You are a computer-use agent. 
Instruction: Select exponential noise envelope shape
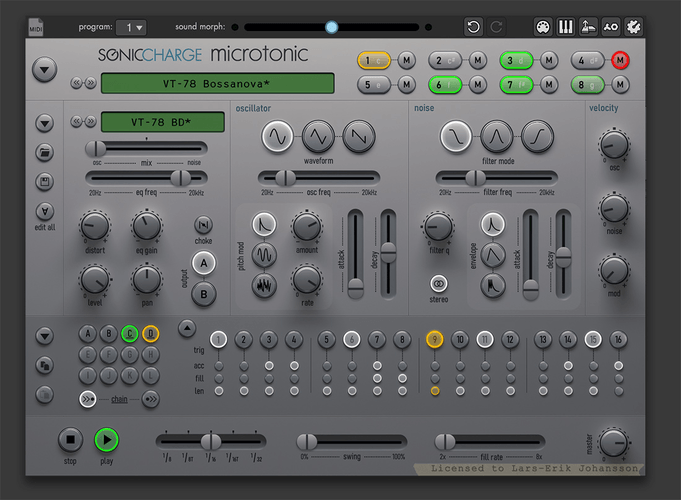click(x=493, y=224)
